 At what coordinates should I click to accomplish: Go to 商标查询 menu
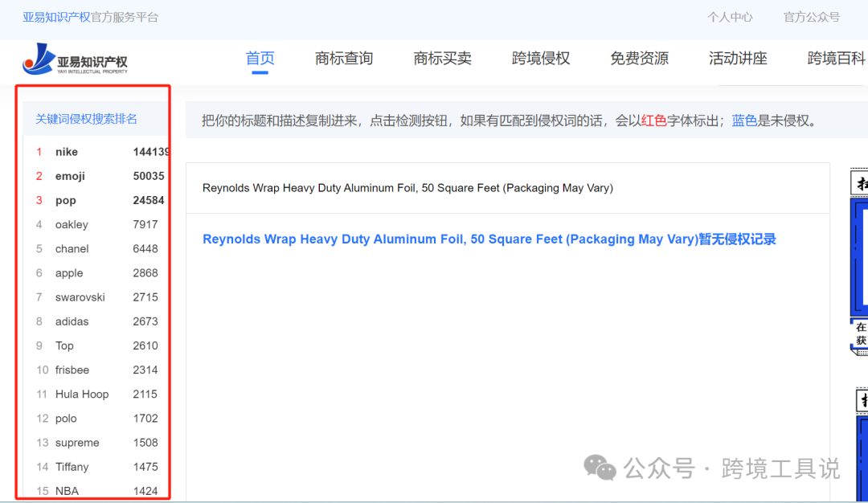(344, 58)
